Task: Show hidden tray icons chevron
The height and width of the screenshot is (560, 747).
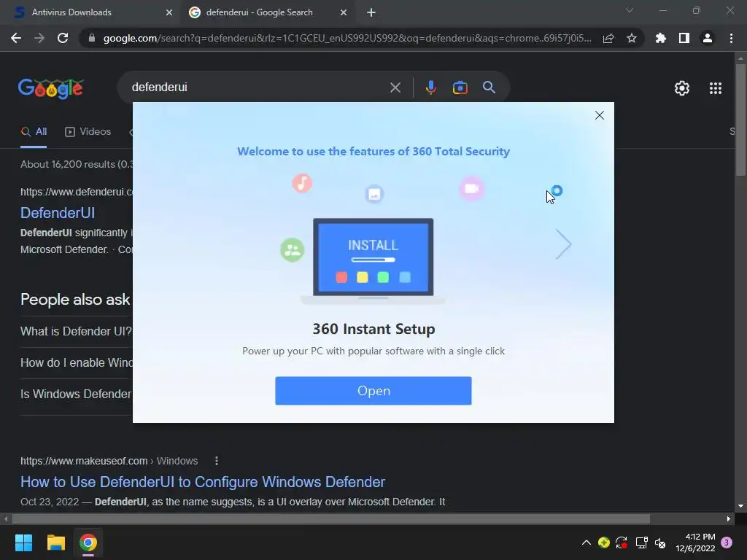Action: (x=587, y=542)
